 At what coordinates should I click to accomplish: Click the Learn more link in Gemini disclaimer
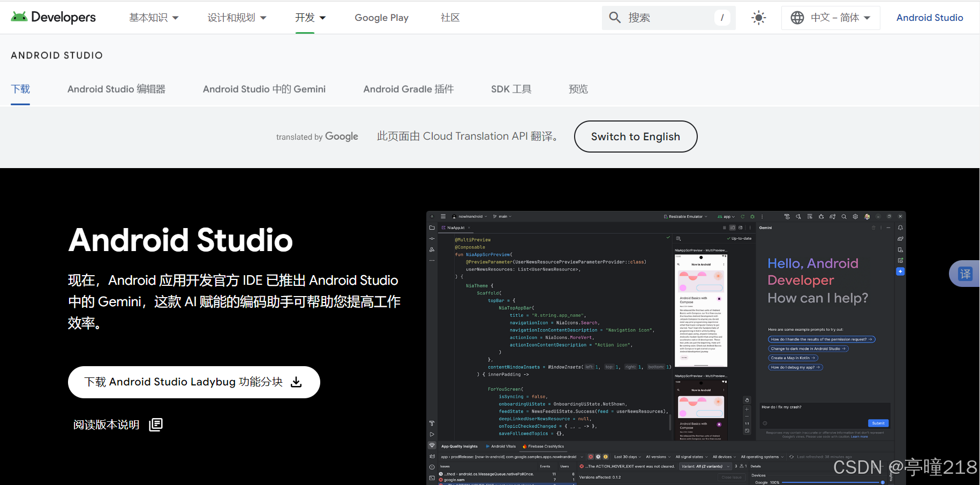(x=860, y=436)
